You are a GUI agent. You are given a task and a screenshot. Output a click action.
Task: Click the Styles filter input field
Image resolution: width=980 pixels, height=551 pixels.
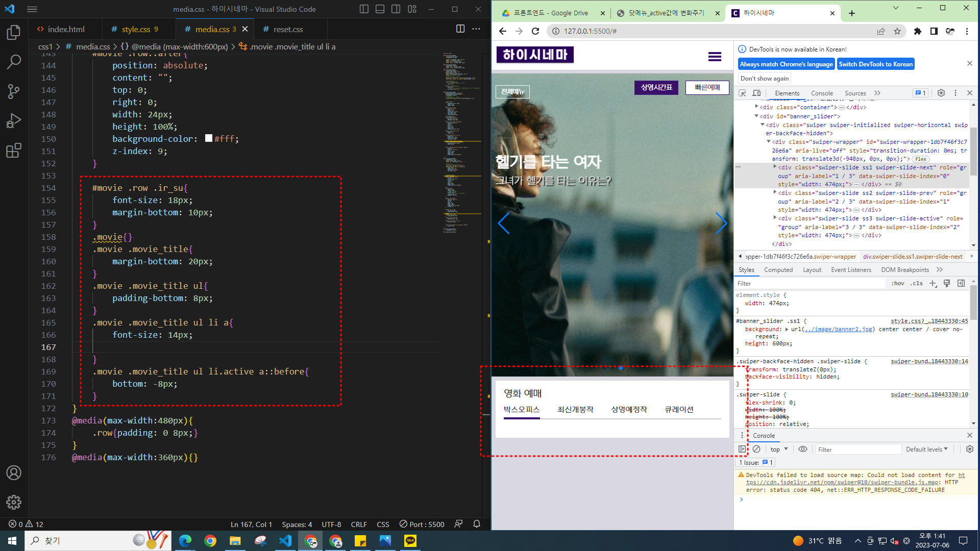[x=812, y=284]
